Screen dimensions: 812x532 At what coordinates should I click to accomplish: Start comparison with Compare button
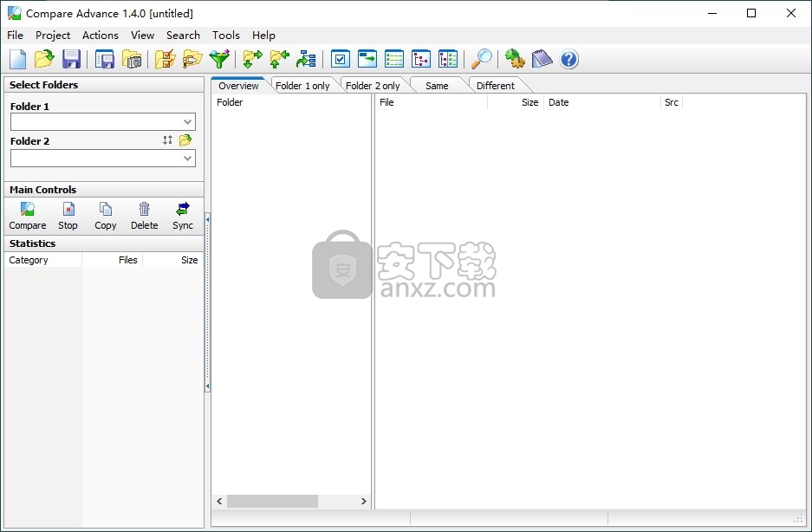coord(28,216)
